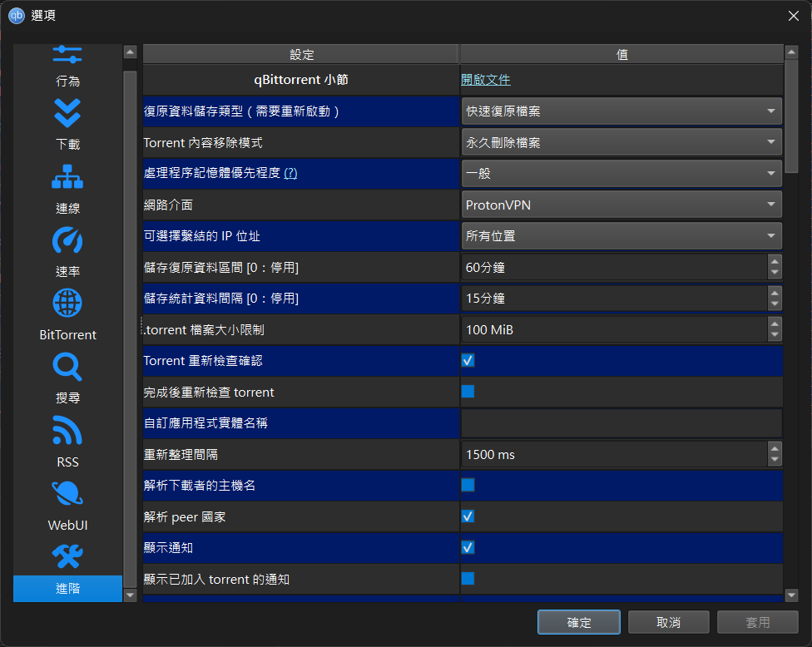Select the 進階 (Advanced) tools icon
Screen dimensions: 812x647
tap(67, 556)
